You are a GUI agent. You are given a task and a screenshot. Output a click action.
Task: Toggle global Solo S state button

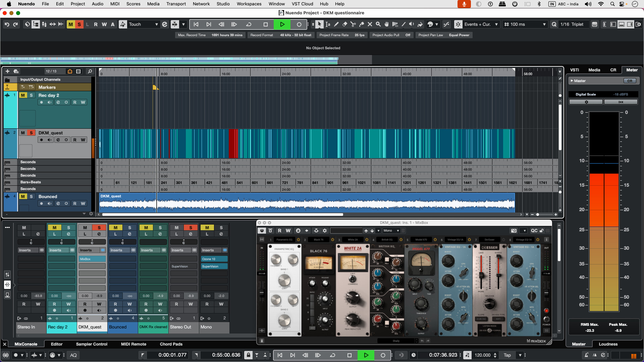pos(79,24)
